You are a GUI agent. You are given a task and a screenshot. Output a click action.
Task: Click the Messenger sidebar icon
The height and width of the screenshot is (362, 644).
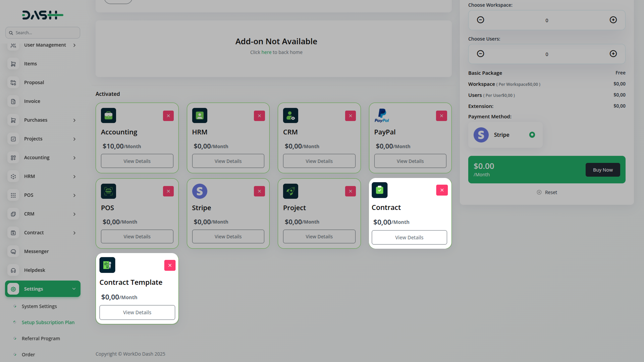coord(13,251)
